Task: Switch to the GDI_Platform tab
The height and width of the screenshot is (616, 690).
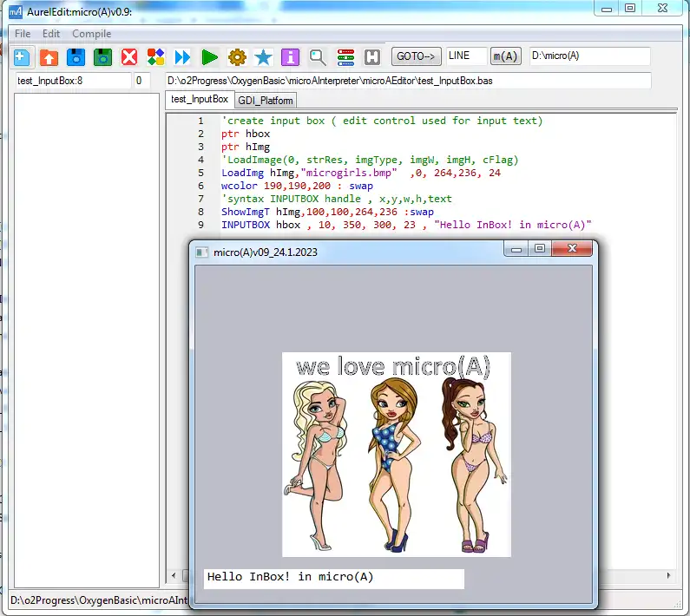Action: point(266,101)
